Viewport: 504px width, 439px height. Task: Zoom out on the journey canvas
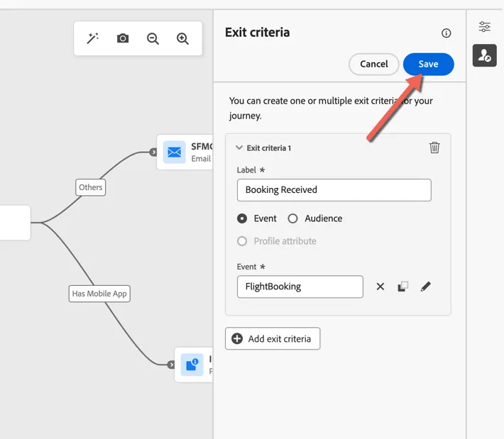(x=153, y=38)
